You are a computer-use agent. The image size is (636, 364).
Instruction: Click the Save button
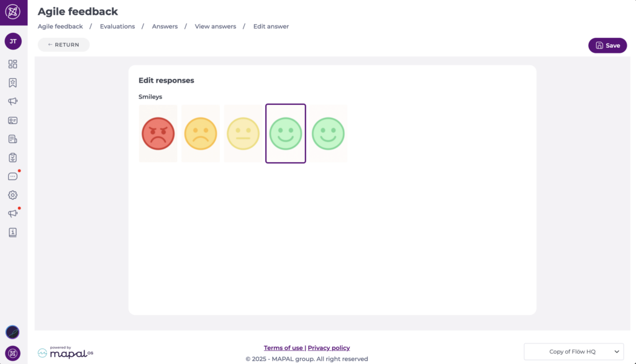[x=607, y=45]
